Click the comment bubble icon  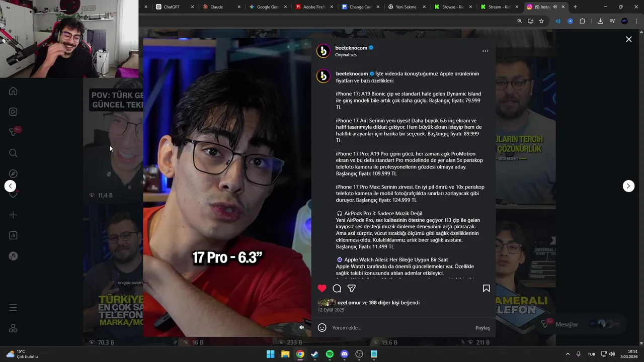point(337,288)
